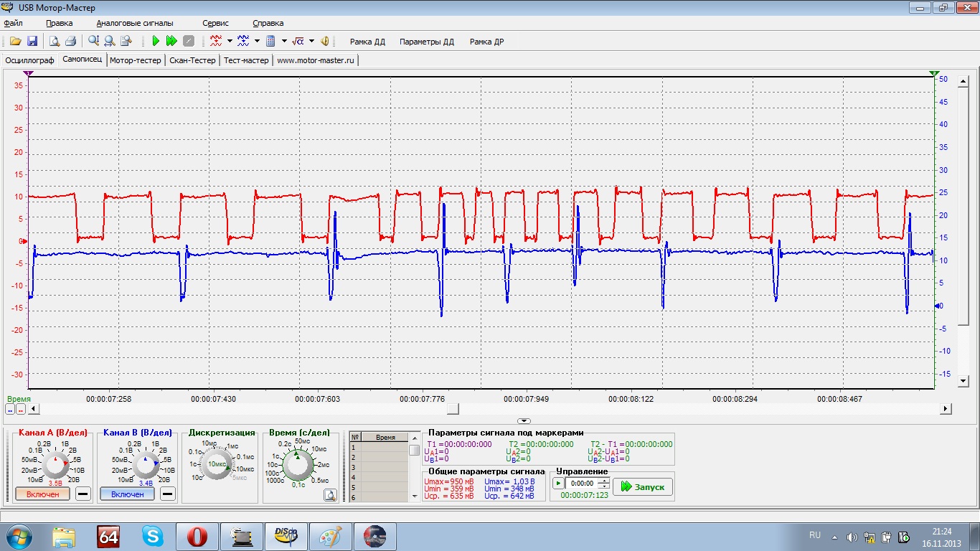
Task: Open the calculator tool icon
Action: 271,41
